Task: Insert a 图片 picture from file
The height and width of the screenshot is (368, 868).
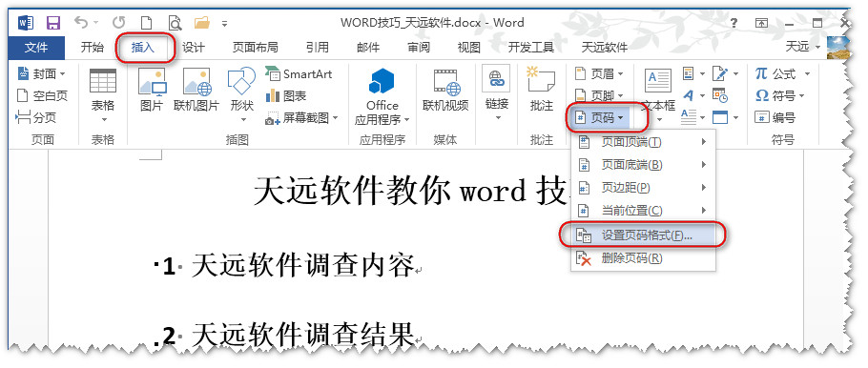Action: click(152, 90)
